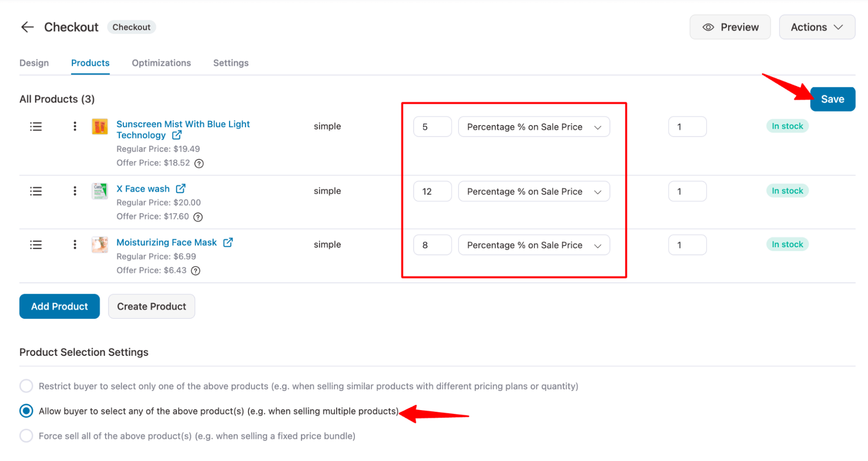Open discount type dropdown for X Face wash
Image resolution: width=868 pixels, height=461 pixels.
click(x=534, y=191)
